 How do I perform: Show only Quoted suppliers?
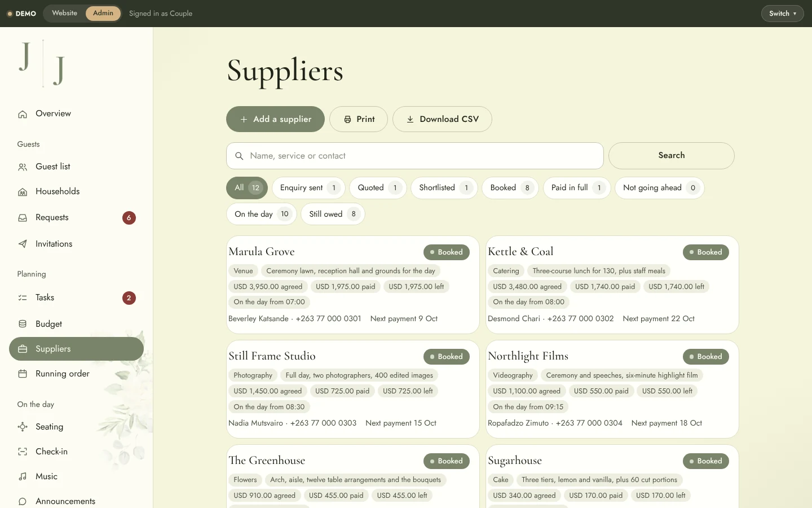[x=378, y=188]
